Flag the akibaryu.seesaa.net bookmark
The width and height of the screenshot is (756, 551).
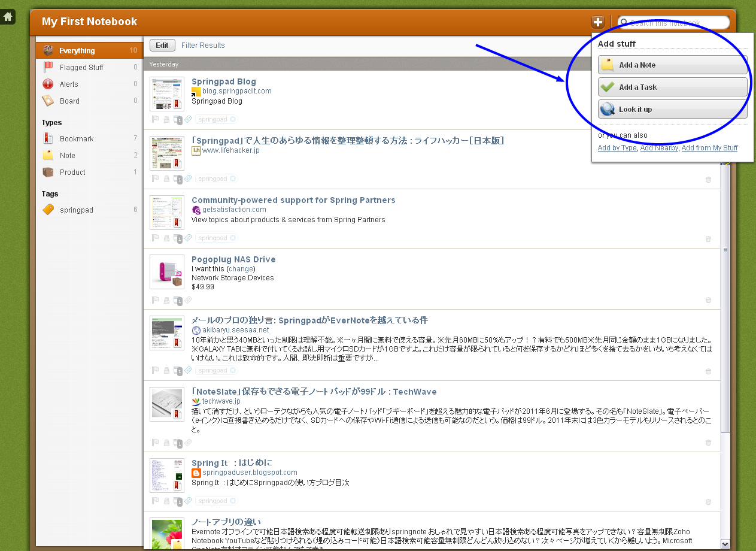tap(156, 370)
